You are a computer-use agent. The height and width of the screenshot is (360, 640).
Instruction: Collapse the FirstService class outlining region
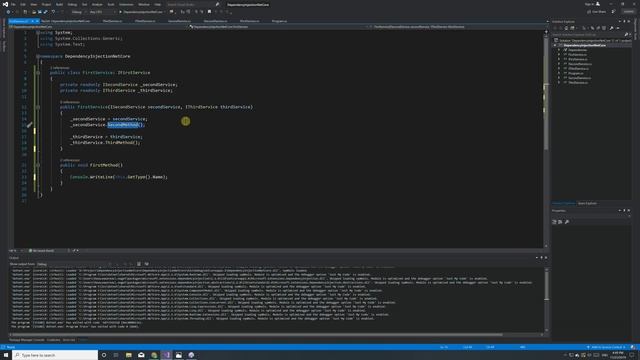(x=38, y=73)
